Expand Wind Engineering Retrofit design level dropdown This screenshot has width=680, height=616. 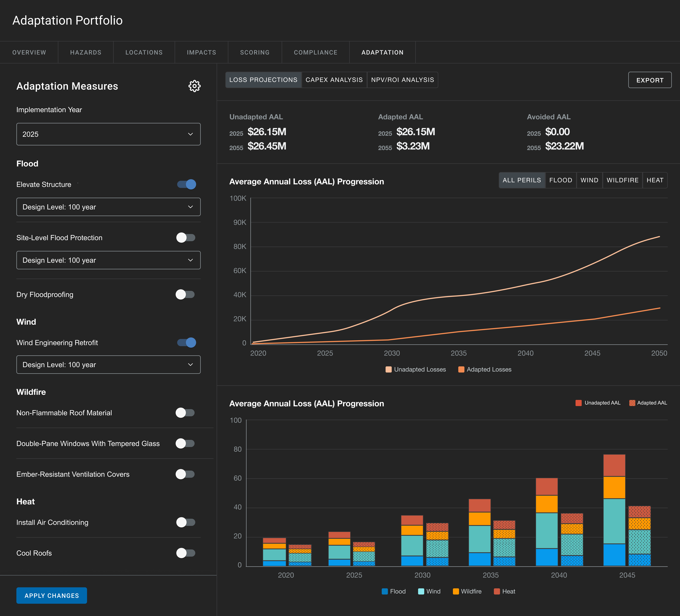[x=108, y=365]
